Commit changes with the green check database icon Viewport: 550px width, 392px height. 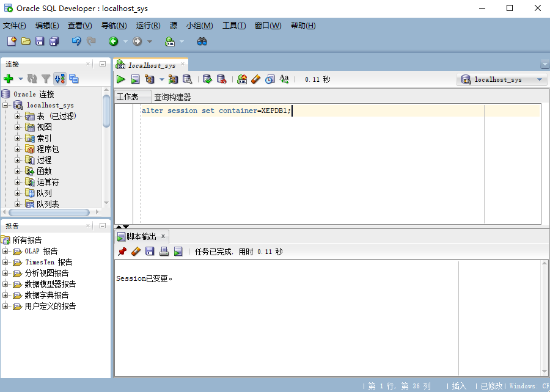pos(207,79)
